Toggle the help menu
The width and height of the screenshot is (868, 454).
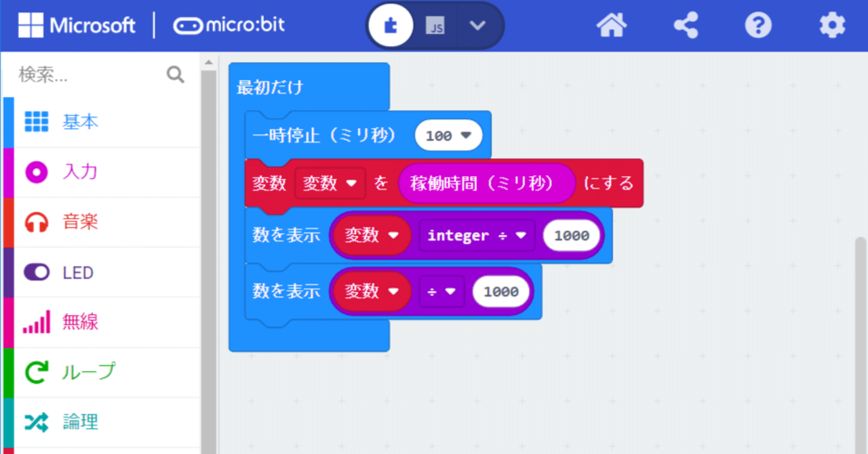(758, 24)
